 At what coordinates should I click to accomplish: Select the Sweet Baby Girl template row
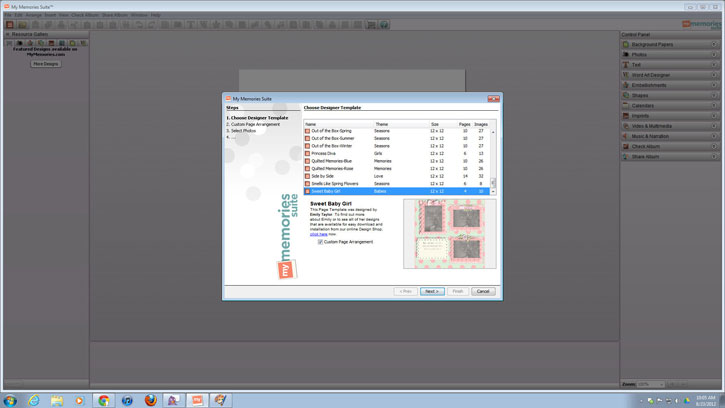point(397,191)
